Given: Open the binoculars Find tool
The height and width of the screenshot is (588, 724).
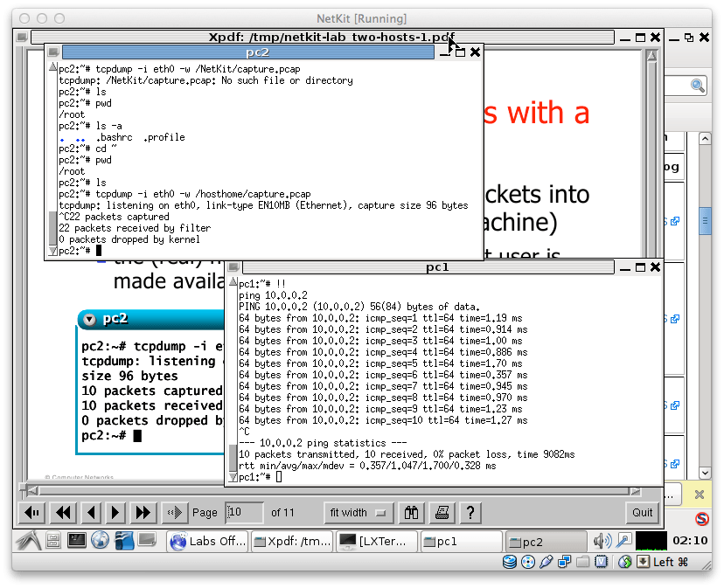Looking at the screenshot, I should tap(411, 512).
